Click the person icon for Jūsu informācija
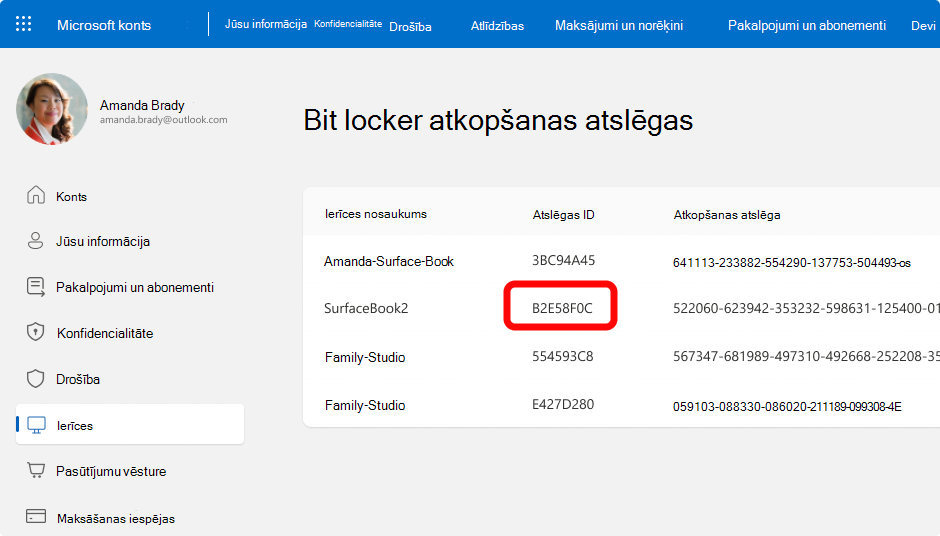940x536 pixels. pos(35,240)
